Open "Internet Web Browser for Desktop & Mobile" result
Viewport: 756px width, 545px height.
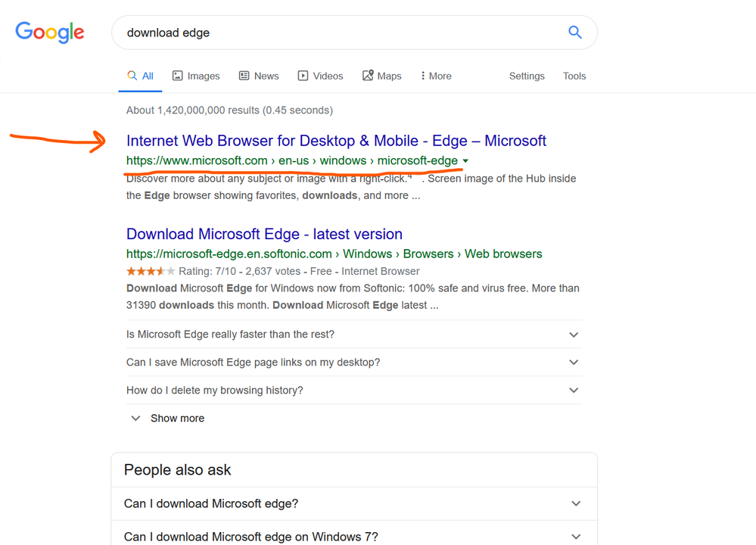click(336, 141)
